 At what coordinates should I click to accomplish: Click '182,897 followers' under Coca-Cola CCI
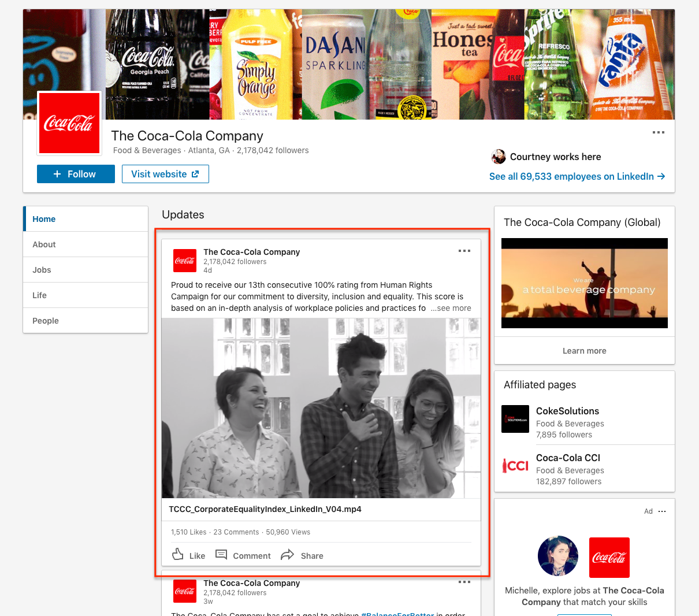pos(568,481)
